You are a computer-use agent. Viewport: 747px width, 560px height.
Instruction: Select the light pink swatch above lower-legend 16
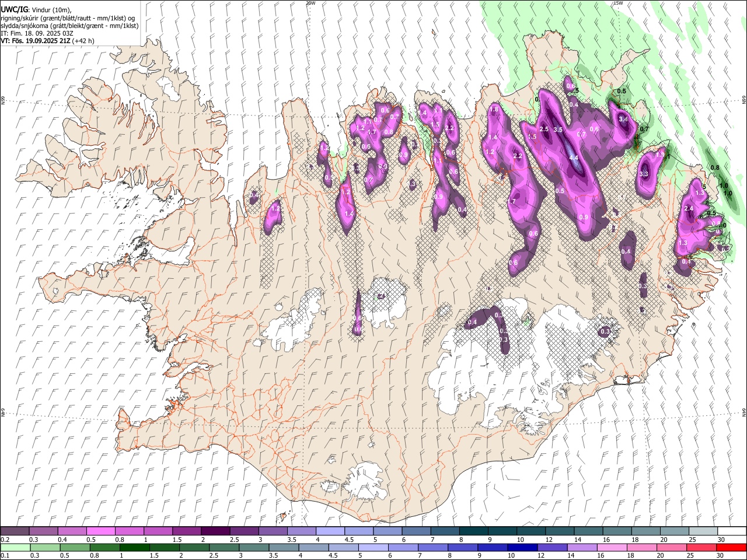point(612,547)
